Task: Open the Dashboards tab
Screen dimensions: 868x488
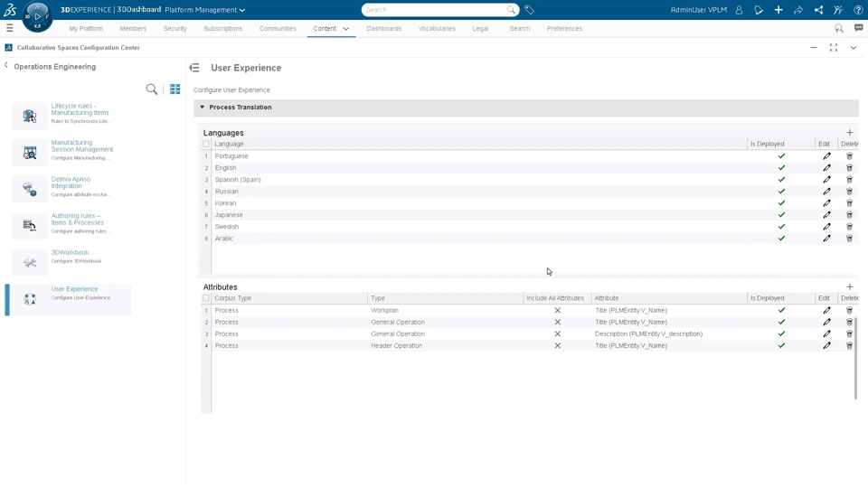Action: point(383,28)
